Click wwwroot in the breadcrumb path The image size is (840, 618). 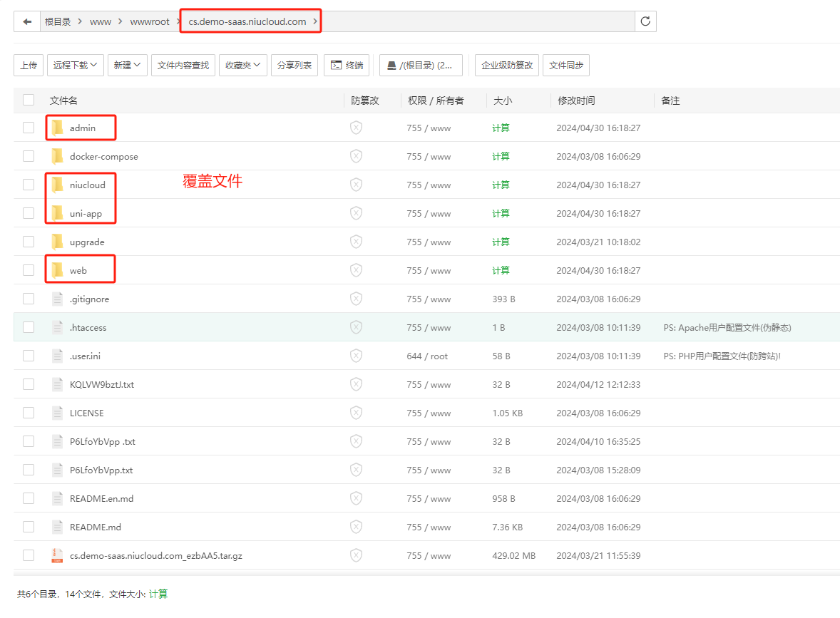(x=150, y=21)
